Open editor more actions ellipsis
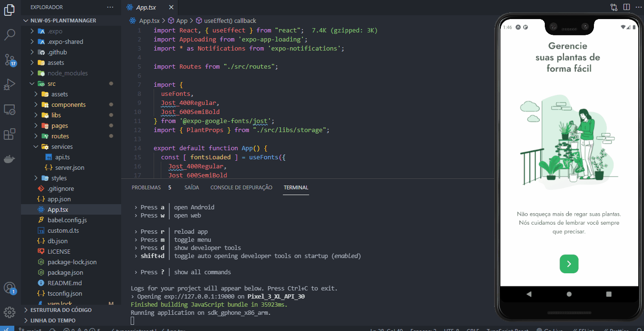This screenshot has width=644, height=331. [x=639, y=7]
